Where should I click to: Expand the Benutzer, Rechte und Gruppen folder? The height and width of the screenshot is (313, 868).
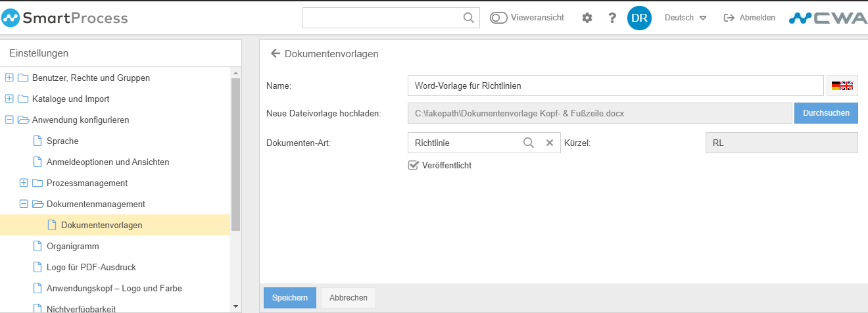[9, 78]
